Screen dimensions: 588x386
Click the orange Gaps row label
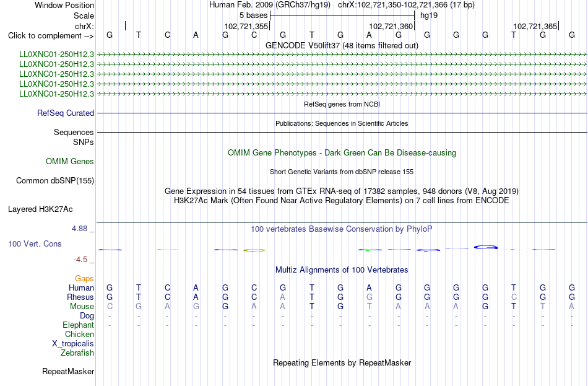coord(84,279)
